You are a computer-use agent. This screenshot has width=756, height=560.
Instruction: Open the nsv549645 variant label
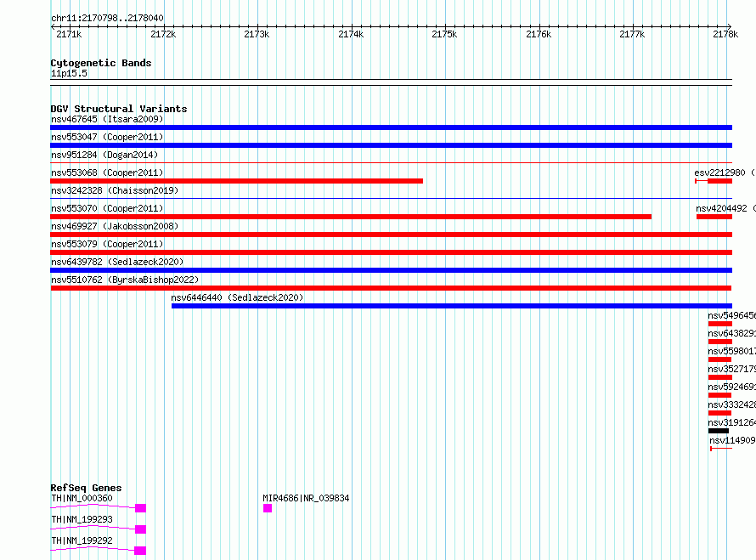pos(732,315)
